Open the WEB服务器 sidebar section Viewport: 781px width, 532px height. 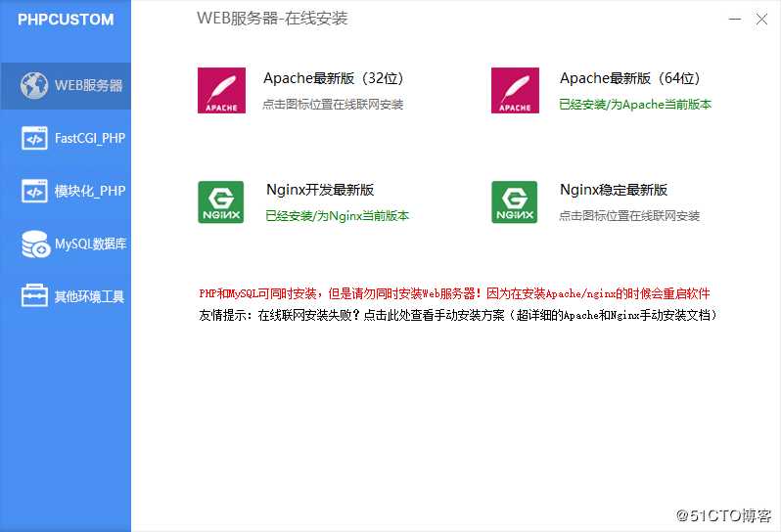pos(66,86)
